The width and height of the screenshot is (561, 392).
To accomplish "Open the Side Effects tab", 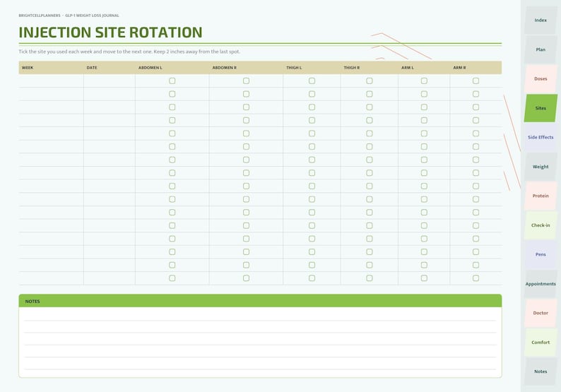I will (x=541, y=137).
